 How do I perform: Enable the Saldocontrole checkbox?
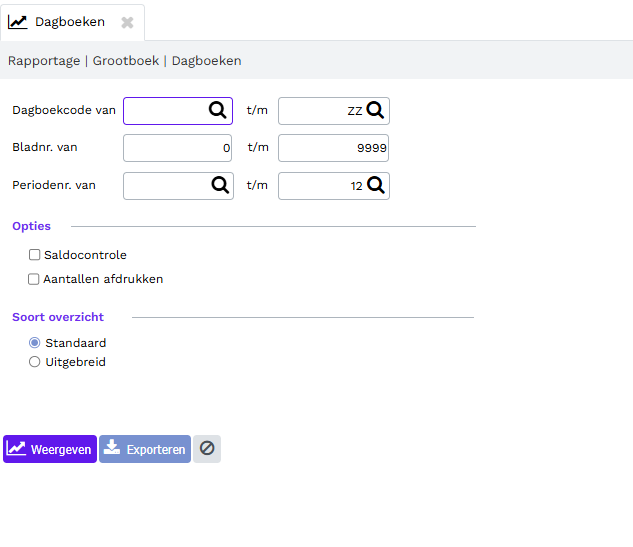[34, 255]
